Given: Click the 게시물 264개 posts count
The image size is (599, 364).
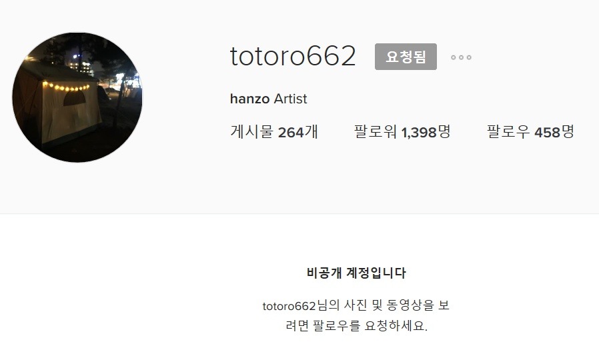Looking at the screenshot, I should click(274, 132).
